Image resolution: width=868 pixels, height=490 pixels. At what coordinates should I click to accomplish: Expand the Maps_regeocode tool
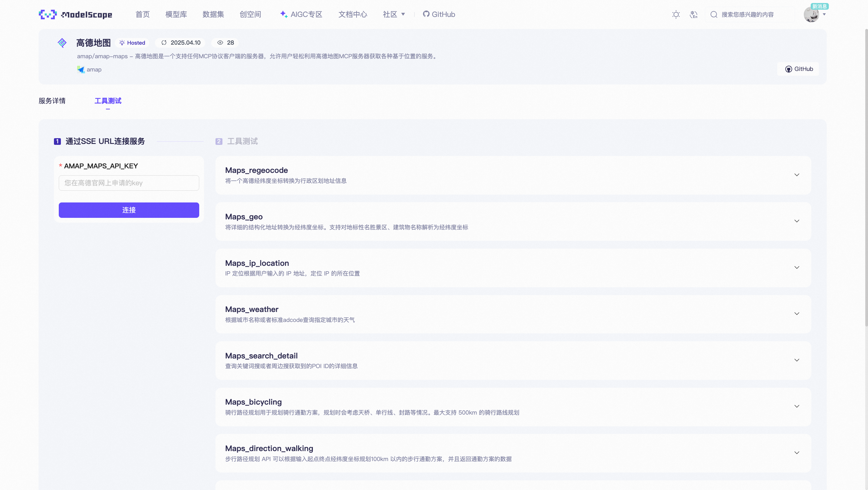(797, 175)
